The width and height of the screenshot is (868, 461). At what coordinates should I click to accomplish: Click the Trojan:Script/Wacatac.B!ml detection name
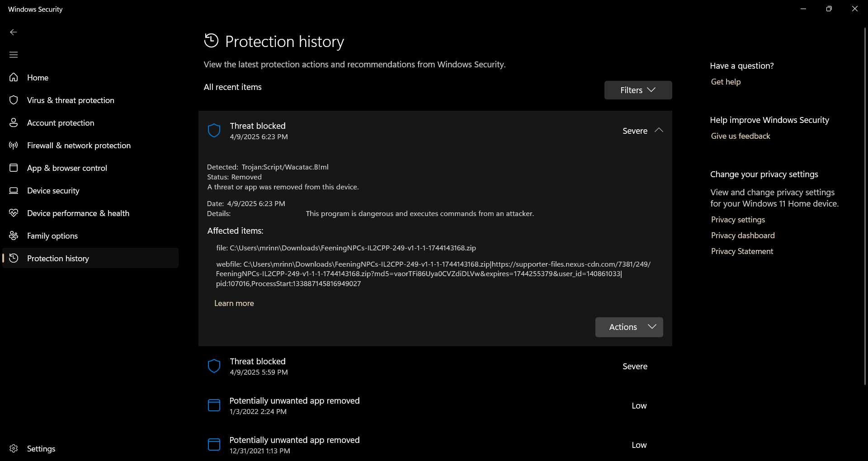pyautogui.click(x=285, y=167)
